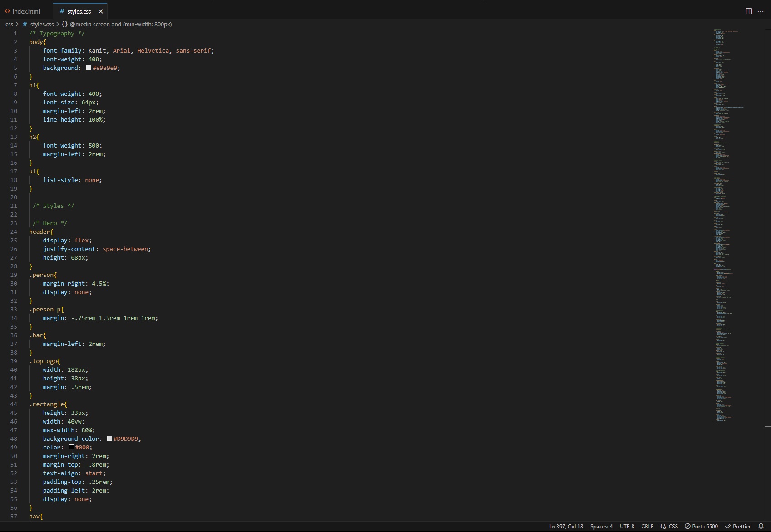The height and width of the screenshot is (532, 771).
Task: Click the #000 color swatch
Action: [71, 447]
